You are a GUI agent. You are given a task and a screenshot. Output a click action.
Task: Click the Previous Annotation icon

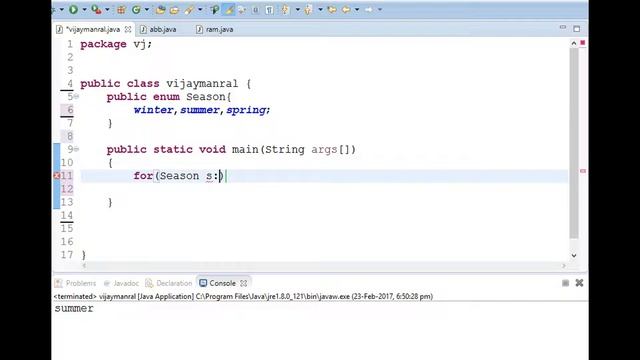308,9
